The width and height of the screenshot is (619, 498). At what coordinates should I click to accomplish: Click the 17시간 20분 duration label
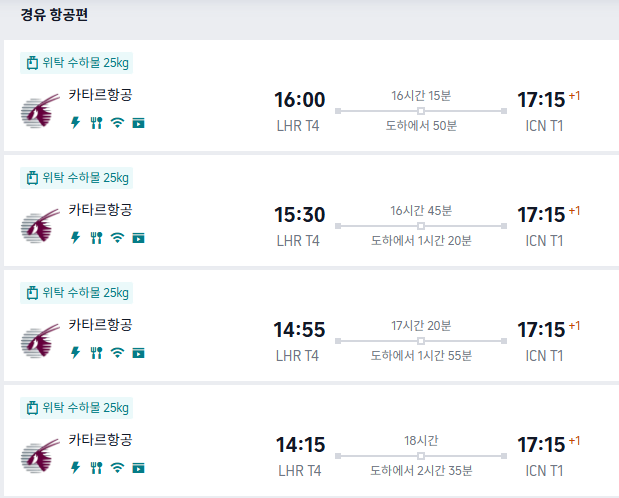[421, 326]
